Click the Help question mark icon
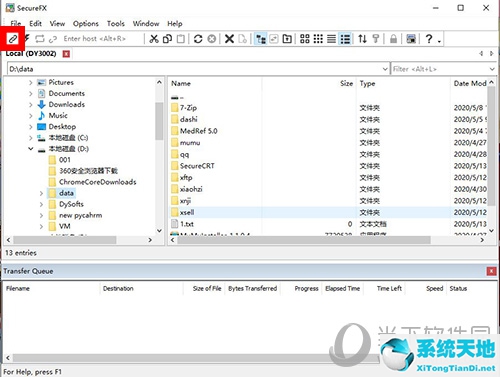The image size is (500, 377). click(429, 39)
